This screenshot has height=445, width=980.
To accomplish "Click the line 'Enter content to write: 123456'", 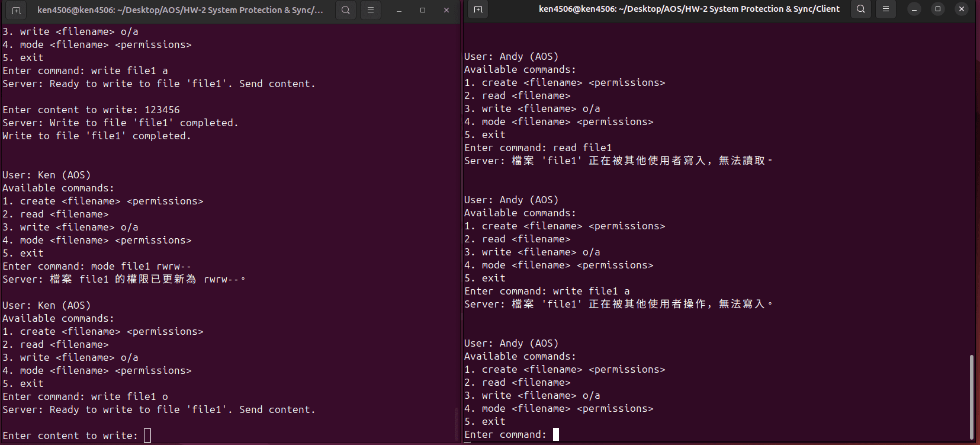I will click(x=91, y=110).
